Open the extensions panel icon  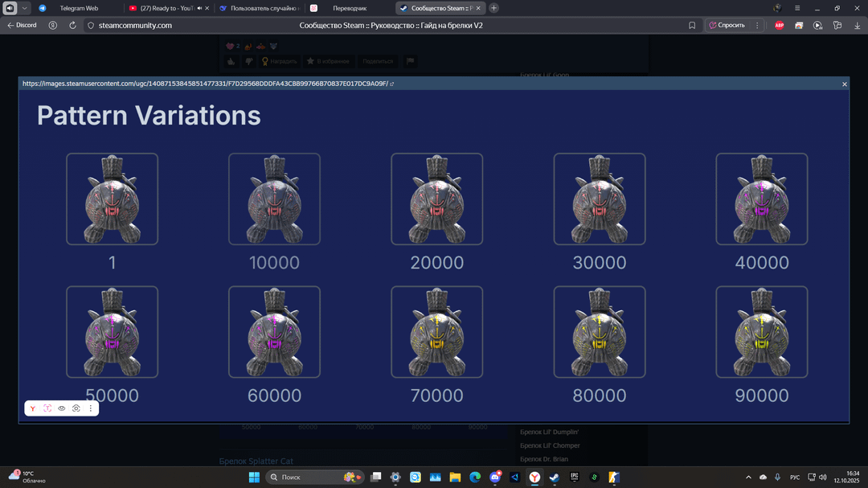click(837, 26)
